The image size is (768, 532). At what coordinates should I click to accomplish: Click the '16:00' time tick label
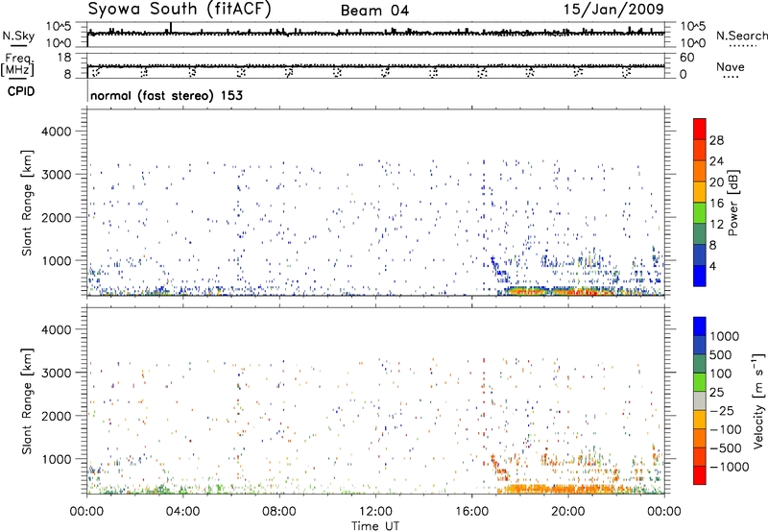(471, 512)
